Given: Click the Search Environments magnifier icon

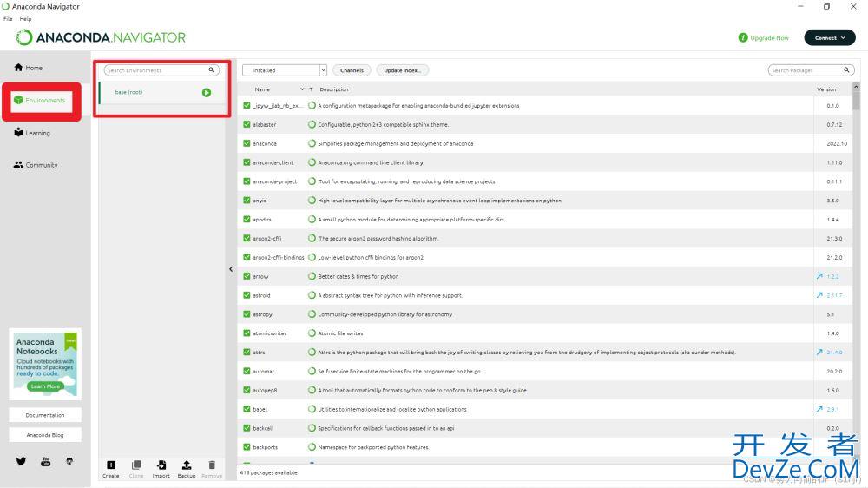Looking at the screenshot, I should [211, 70].
